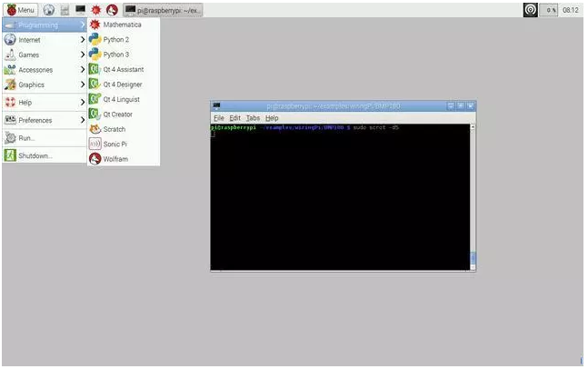Click Wolfram icon in the taskbar

pos(112,9)
